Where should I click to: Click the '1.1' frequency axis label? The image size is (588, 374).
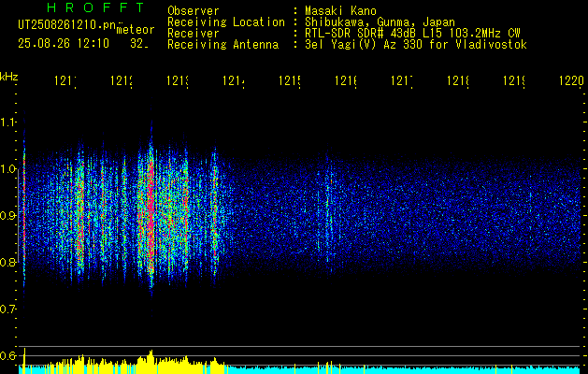click(8, 122)
